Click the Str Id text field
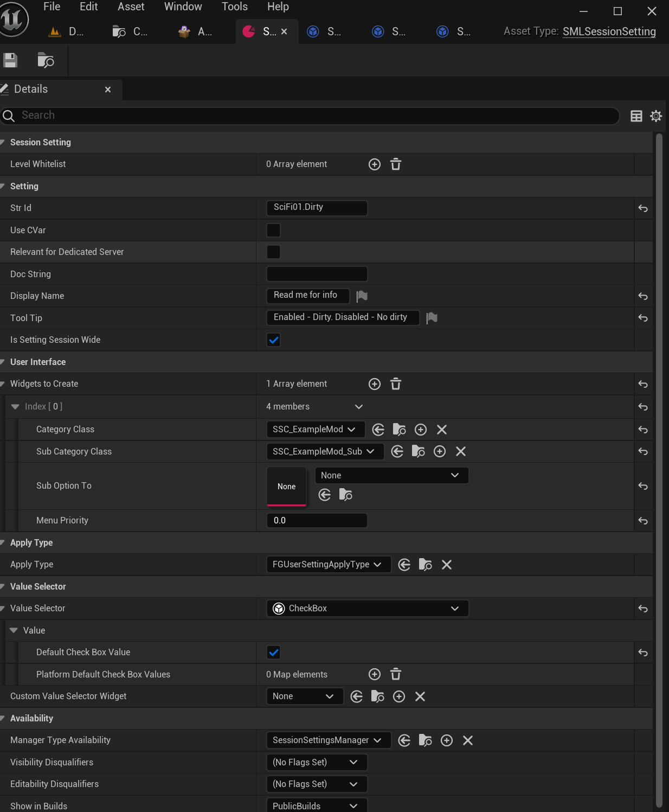The width and height of the screenshot is (669, 812). click(317, 208)
